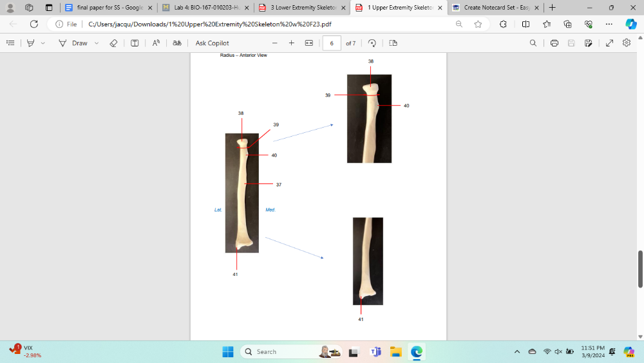Select the Erase tool
Viewport: 644px width, 363px height.
113,43
